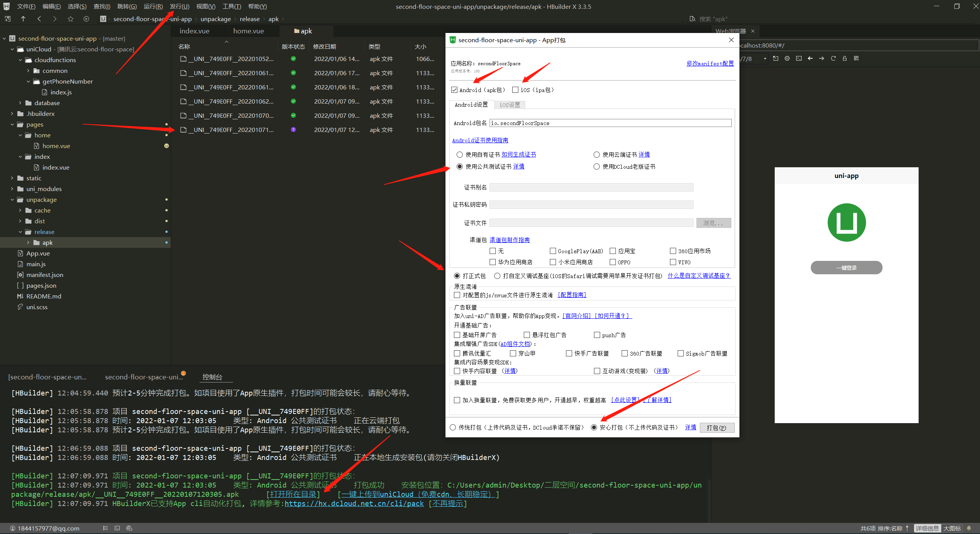980x534 pixels.
Task: Check the 华为应用商店 channel checkbox
Action: (x=493, y=262)
